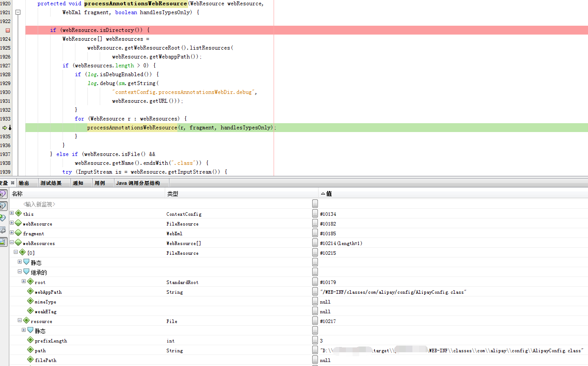Click the StandardRoot type cell
This screenshot has height=366, width=588.
click(182, 282)
